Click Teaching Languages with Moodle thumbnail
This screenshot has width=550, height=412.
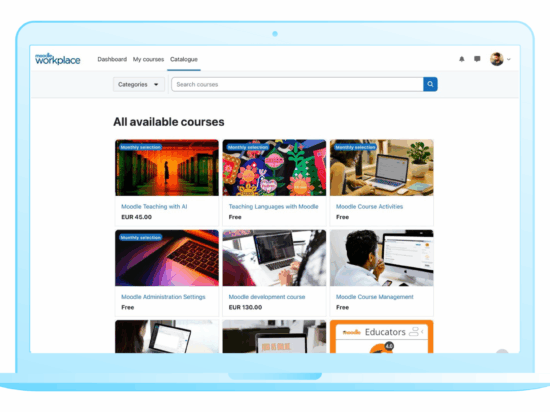(x=274, y=168)
